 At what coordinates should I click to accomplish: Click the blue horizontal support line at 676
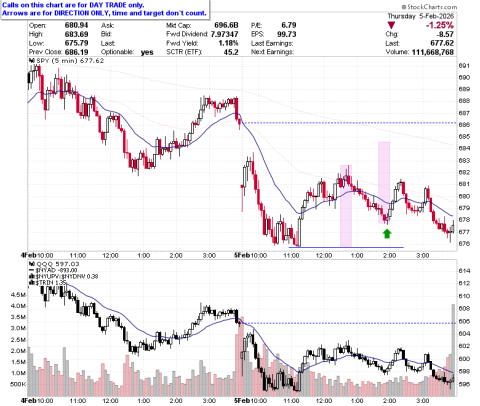(x=346, y=247)
